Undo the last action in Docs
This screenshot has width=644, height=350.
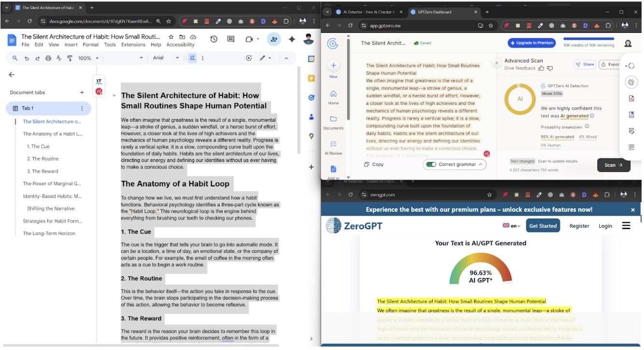(26, 58)
